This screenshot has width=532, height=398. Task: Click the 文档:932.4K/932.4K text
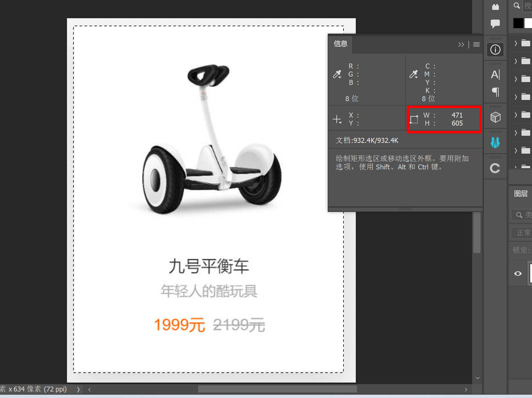[x=367, y=141]
